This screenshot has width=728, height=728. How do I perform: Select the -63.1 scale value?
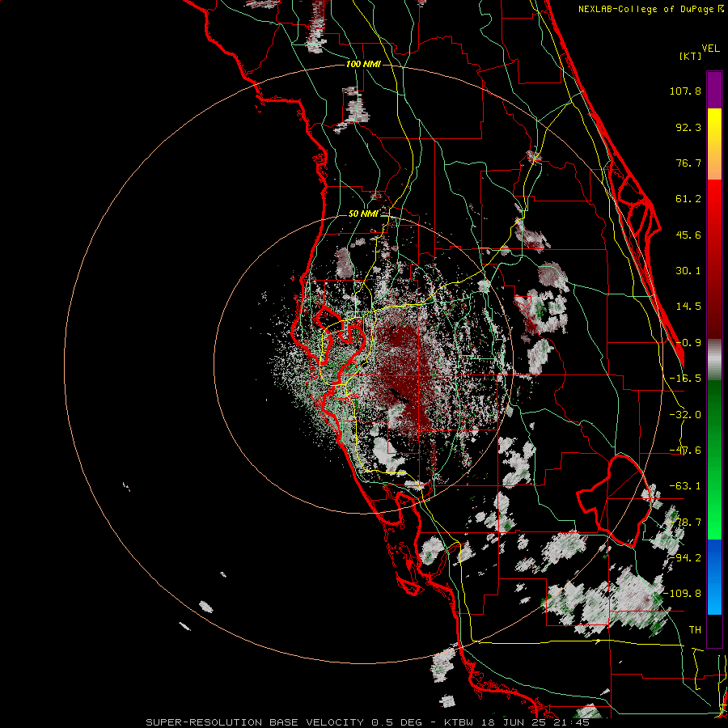click(685, 486)
